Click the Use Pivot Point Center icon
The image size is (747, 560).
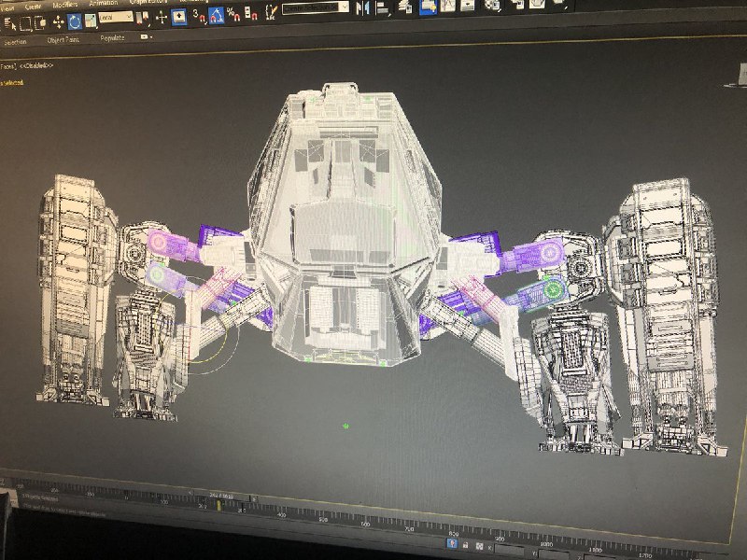point(143,18)
